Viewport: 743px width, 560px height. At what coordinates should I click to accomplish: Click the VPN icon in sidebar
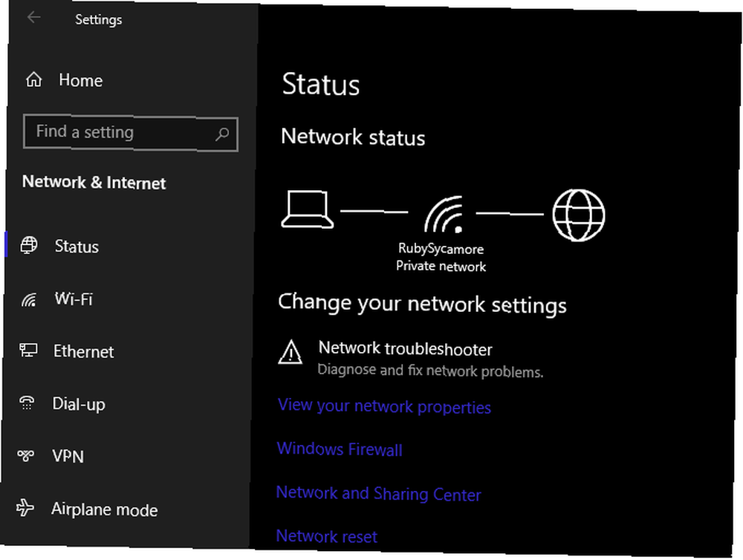[25, 455]
